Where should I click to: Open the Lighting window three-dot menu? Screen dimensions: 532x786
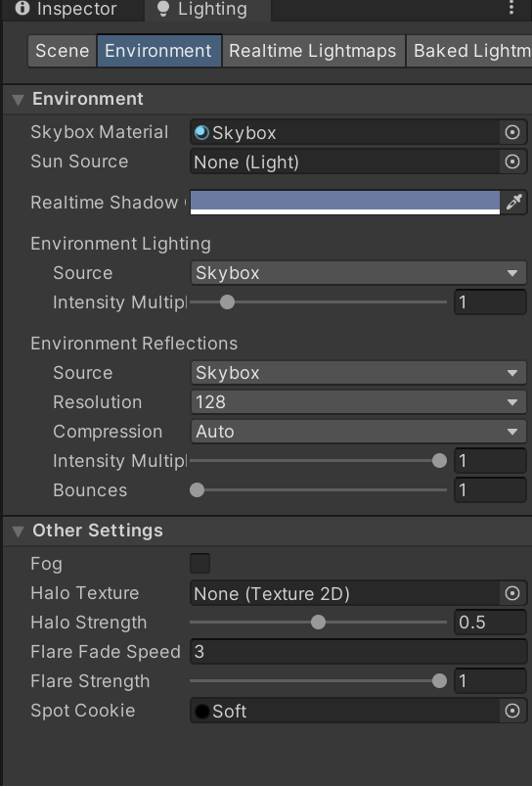[x=510, y=7]
